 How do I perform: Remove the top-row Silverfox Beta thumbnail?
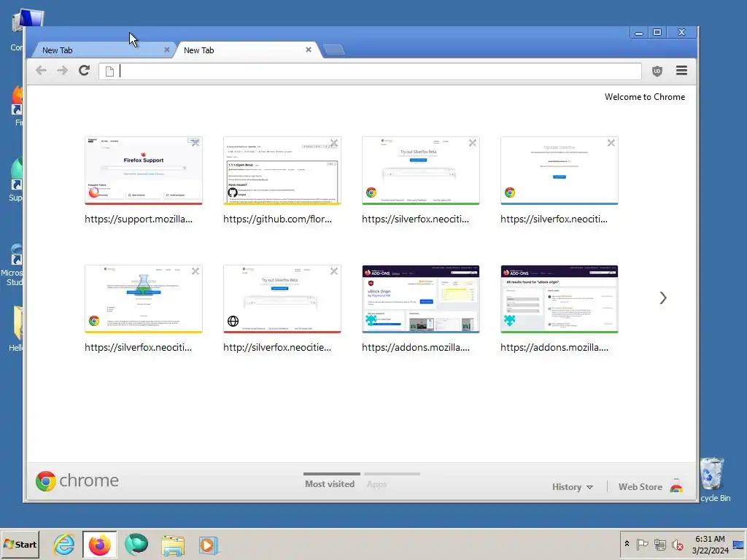click(x=473, y=143)
